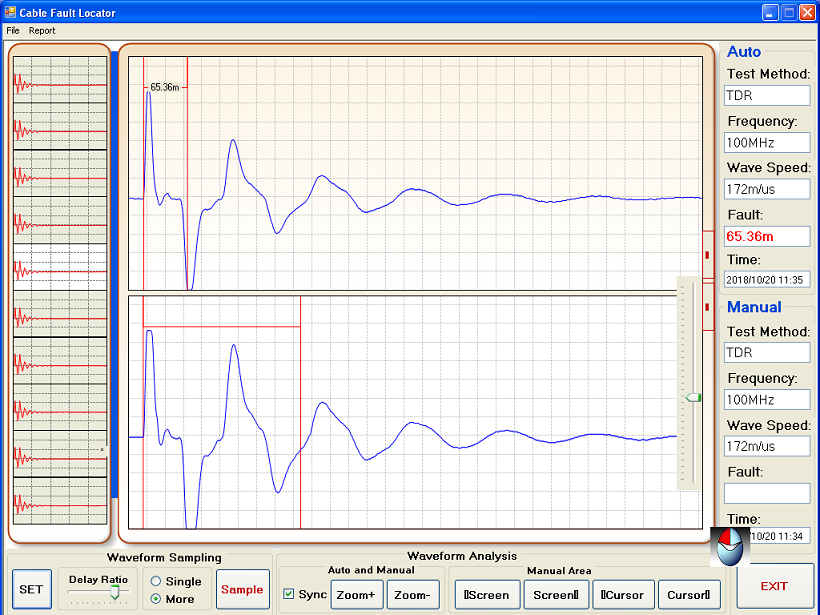Click the Manual Wave Speed field
Image resolution: width=820 pixels, height=615 pixels.
pyautogui.click(x=767, y=447)
